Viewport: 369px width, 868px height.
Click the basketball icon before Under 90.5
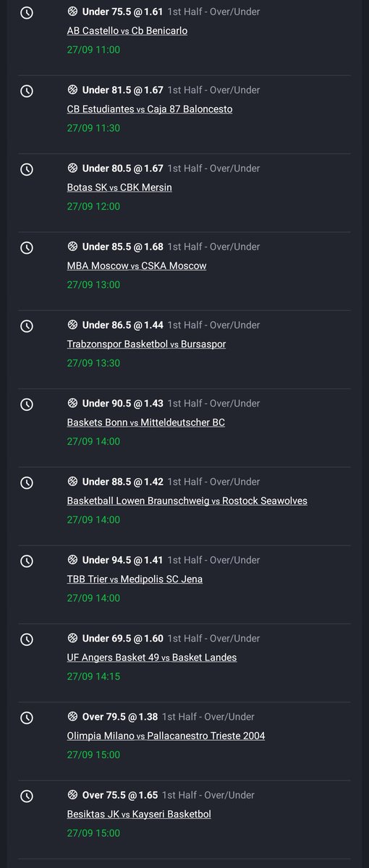click(x=72, y=403)
